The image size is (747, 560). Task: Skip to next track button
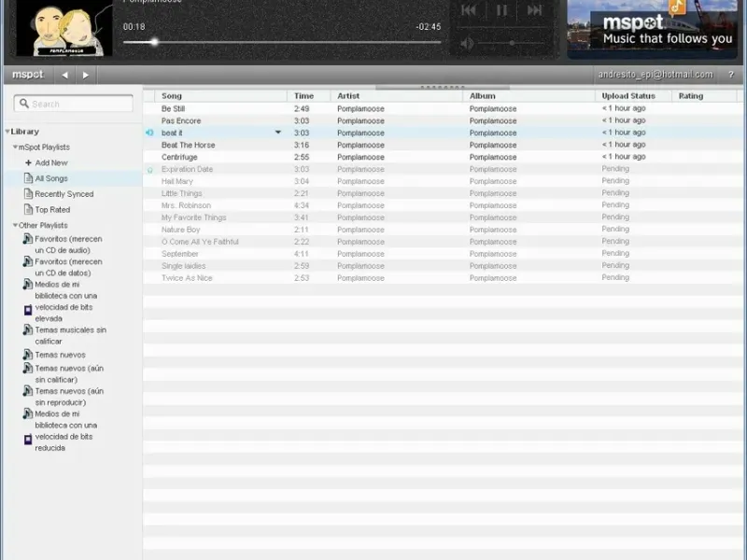534,10
